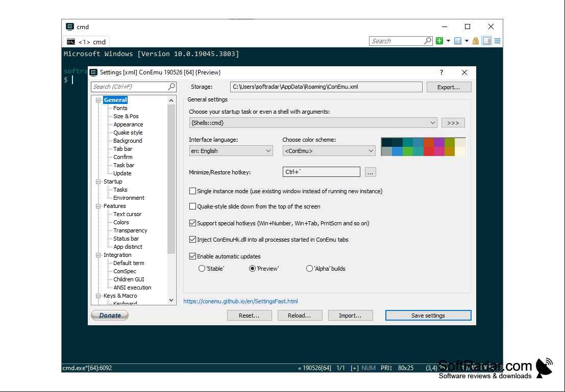The height and width of the screenshot is (392, 565).
Task: Click the Minimize/Restore hotkey field
Action: pyautogui.click(x=322, y=172)
